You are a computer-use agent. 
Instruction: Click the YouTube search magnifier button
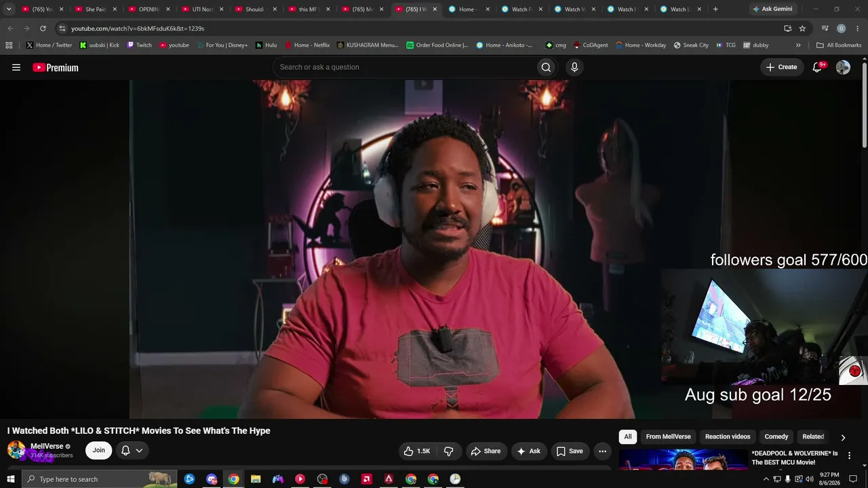[546, 67]
